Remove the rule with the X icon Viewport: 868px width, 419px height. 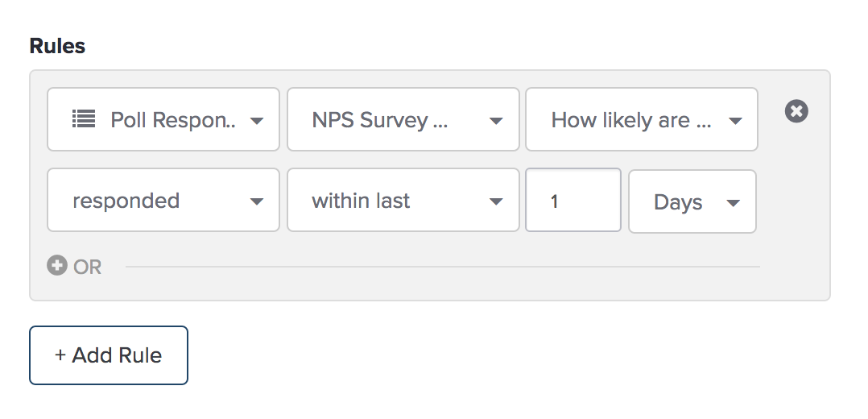[x=796, y=111]
